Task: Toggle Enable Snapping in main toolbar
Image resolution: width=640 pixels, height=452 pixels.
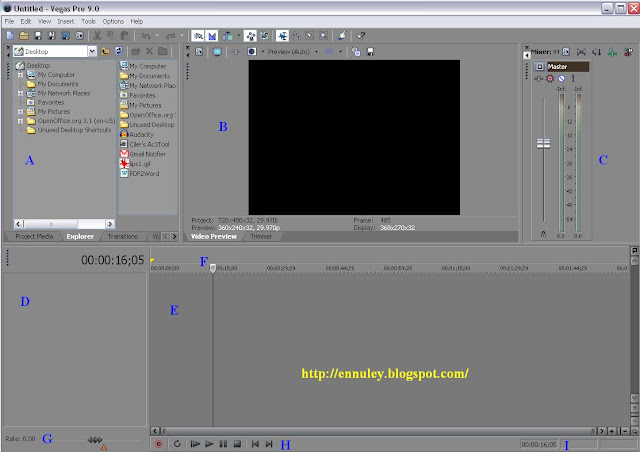Action: [198, 36]
